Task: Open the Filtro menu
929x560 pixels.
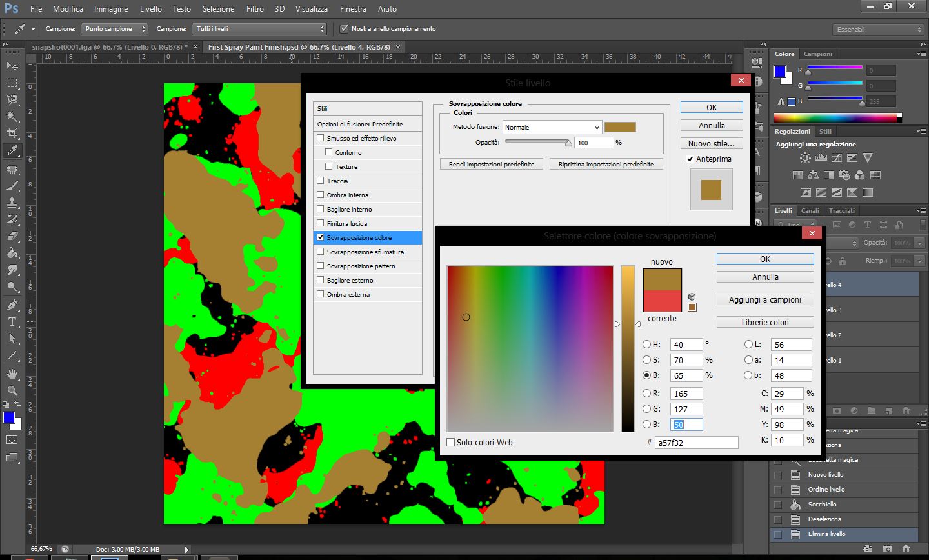Action: (x=255, y=9)
